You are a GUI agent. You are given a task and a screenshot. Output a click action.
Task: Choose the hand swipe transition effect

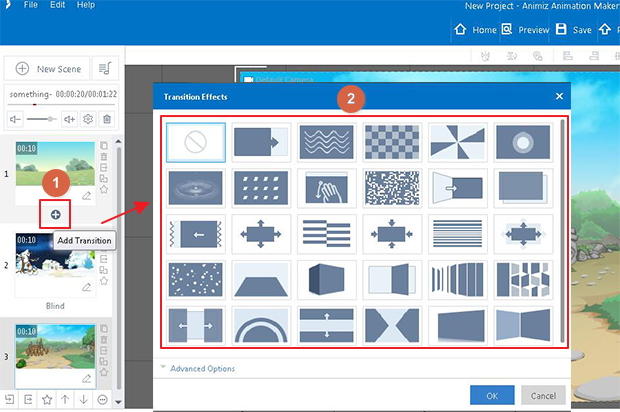click(x=326, y=188)
